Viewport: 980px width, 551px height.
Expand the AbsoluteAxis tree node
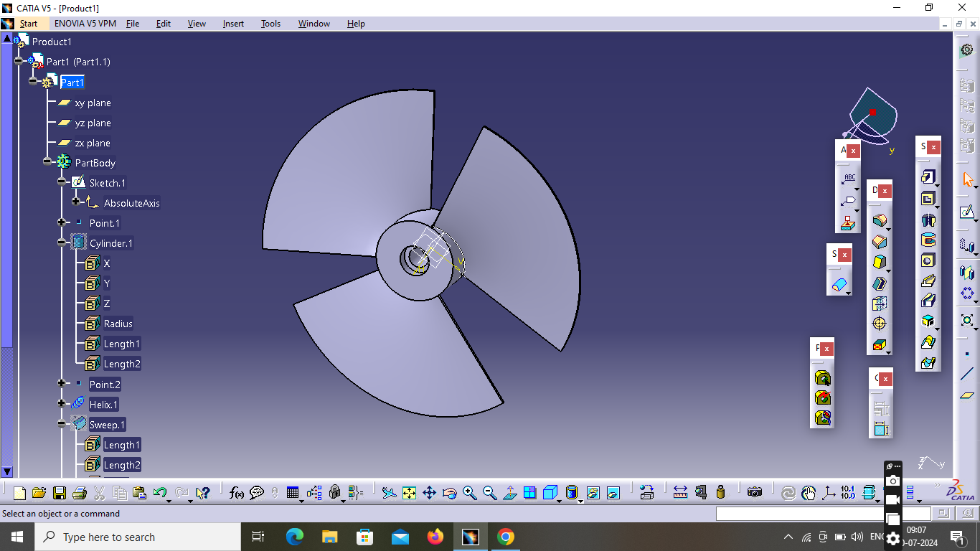point(76,202)
